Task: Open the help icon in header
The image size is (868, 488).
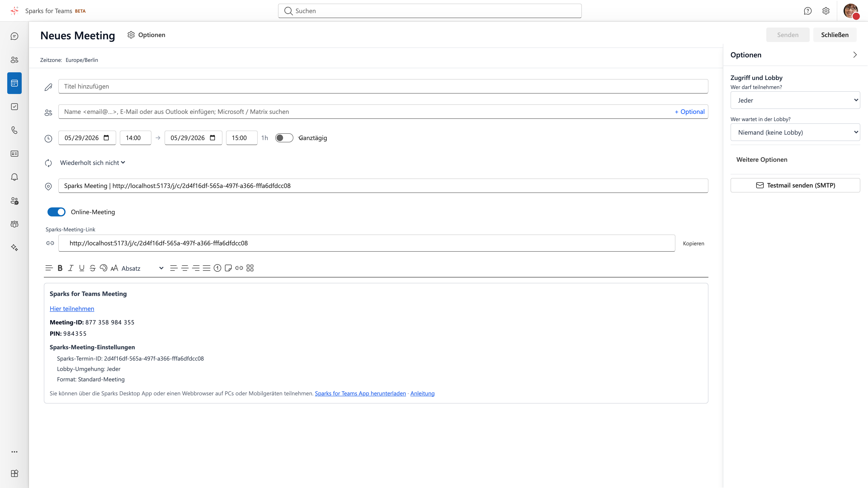Action: click(x=807, y=11)
